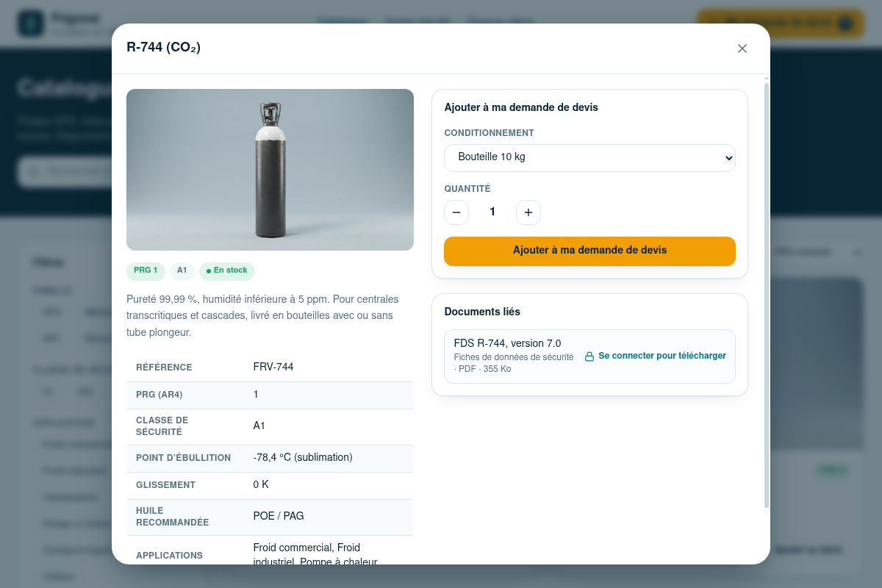
Task: Click the glissement value 0 K
Action: (x=261, y=485)
